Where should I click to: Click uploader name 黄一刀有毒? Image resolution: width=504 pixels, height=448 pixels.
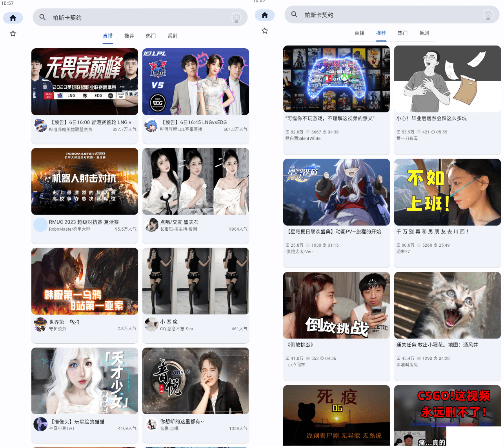tap(407, 138)
